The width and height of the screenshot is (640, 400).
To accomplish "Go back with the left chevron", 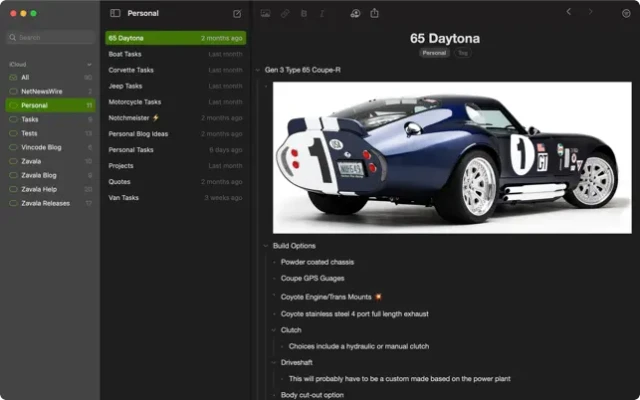I will (x=569, y=13).
